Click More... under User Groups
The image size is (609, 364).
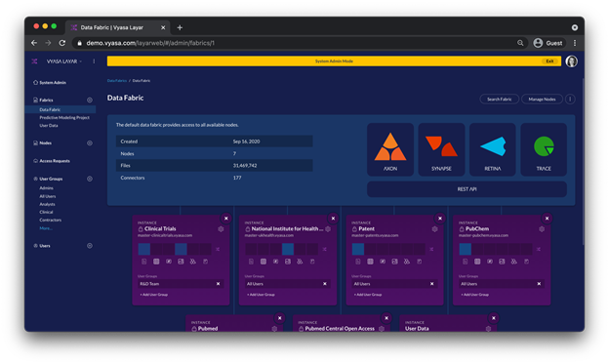tap(46, 228)
